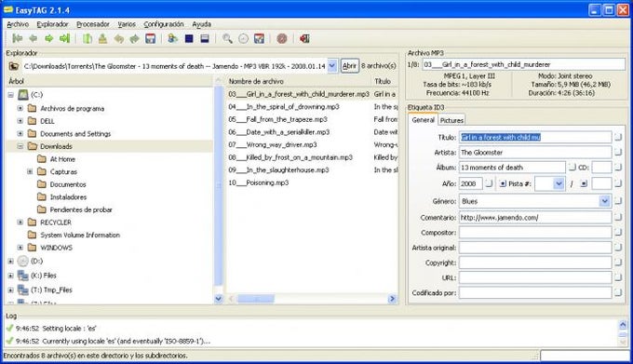Go to previous file toolbar arrow
Screen dimensions: 633x364
34,39
